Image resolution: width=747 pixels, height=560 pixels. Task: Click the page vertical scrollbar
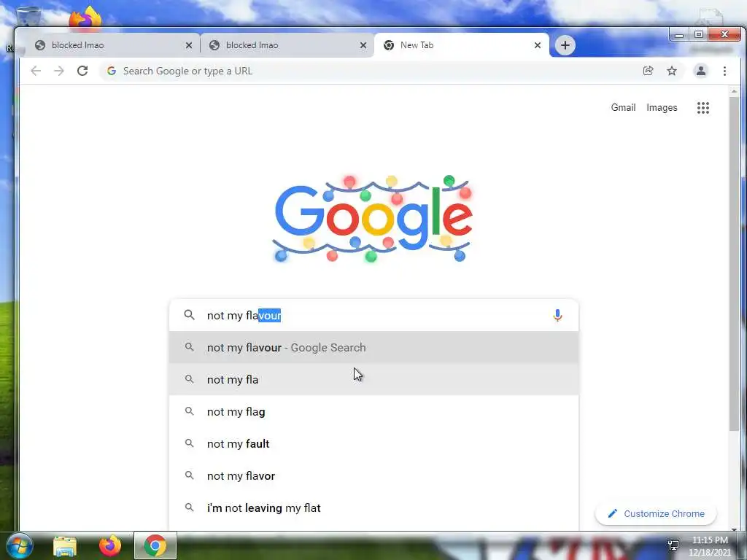(734, 263)
